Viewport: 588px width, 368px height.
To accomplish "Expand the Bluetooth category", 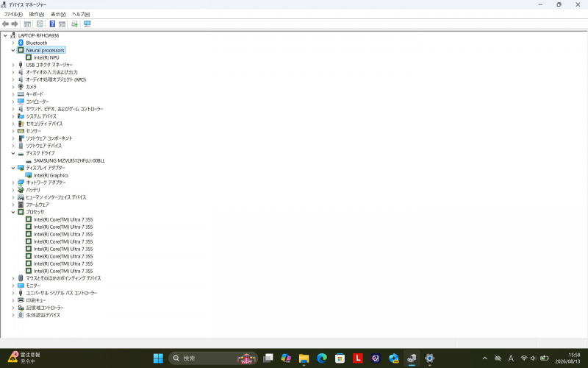I will coord(13,43).
